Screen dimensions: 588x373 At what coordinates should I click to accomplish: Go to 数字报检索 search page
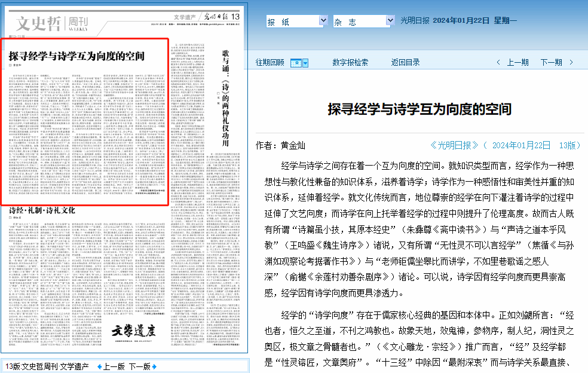[350, 63]
